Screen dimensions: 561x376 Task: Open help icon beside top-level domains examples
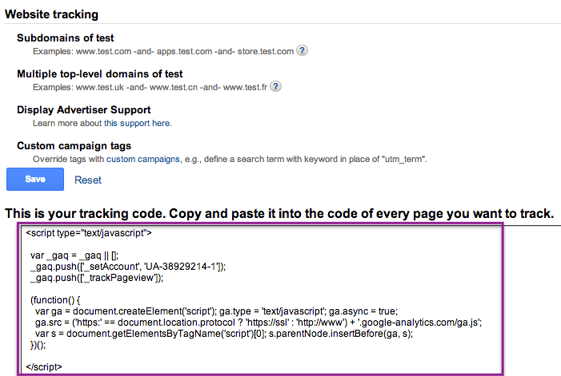pyautogui.click(x=275, y=87)
